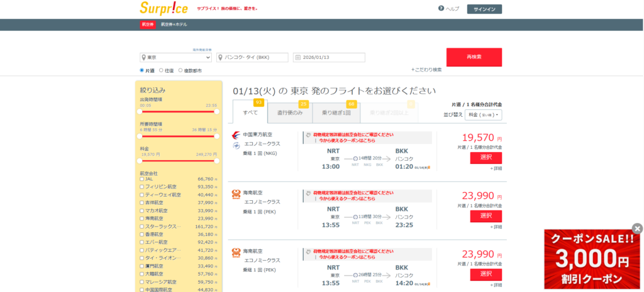Select the 往復 round-trip radio button
The height and width of the screenshot is (292, 644).
pos(162,71)
